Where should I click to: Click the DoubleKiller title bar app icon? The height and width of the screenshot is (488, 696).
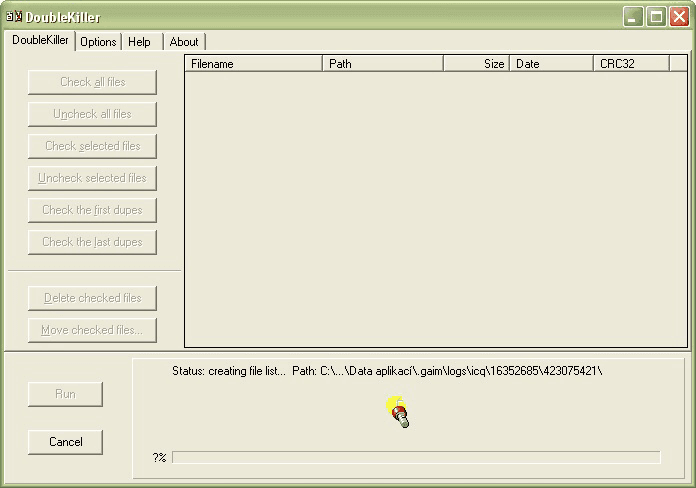click(14, 17)
